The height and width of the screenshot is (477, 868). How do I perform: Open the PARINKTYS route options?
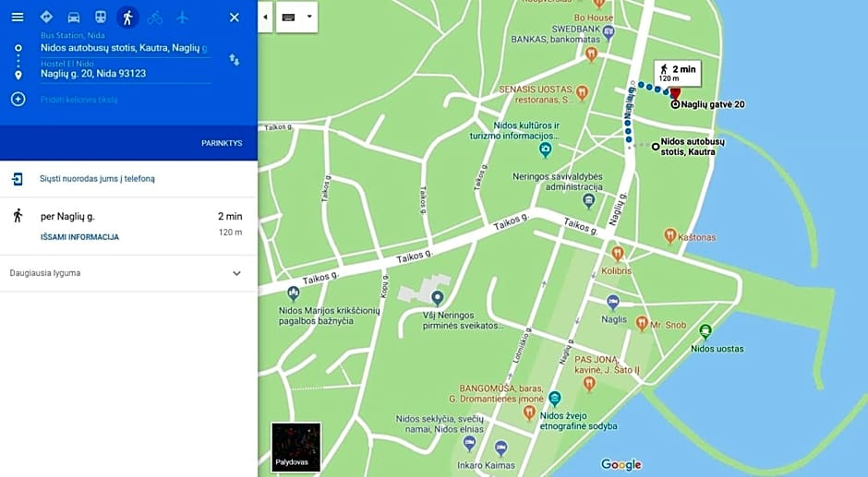point(222,143)
